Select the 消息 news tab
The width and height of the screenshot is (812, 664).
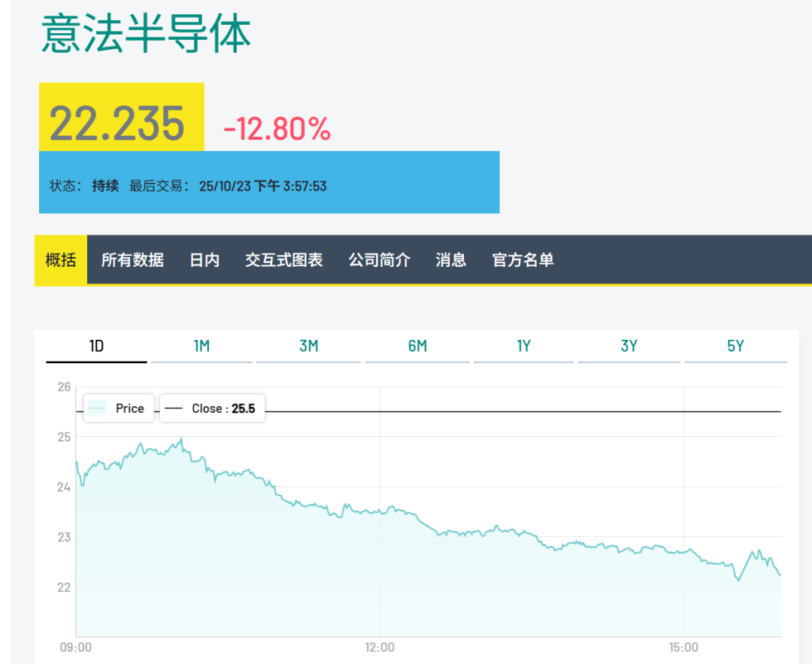pos(451,260)
